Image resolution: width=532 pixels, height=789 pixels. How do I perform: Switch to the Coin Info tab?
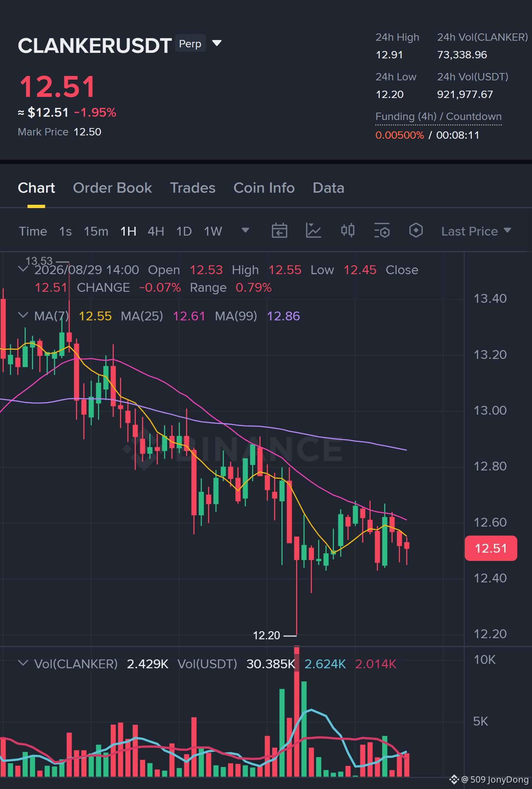point(264,188)
